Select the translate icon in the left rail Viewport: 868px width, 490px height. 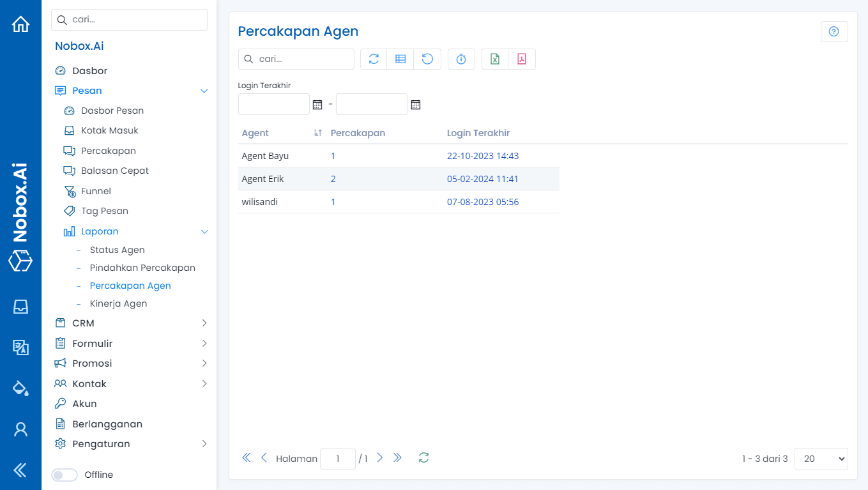20,348
